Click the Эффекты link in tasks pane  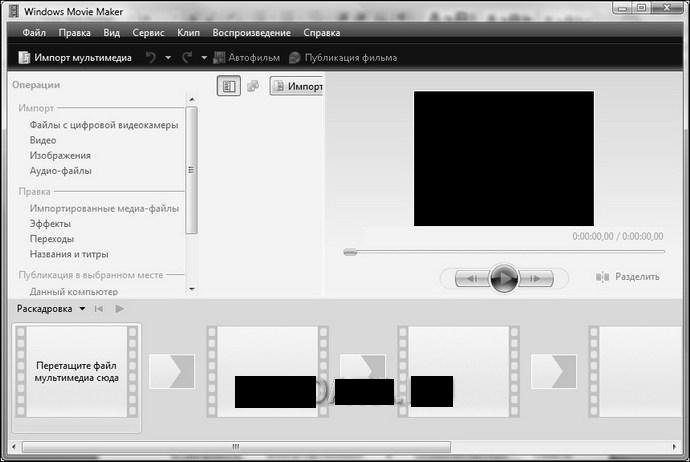50,224
